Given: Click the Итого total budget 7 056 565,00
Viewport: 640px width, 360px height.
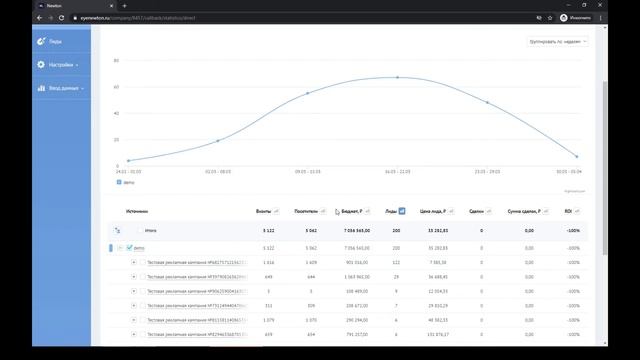Looking at the screenshot, I should point(357,231).
